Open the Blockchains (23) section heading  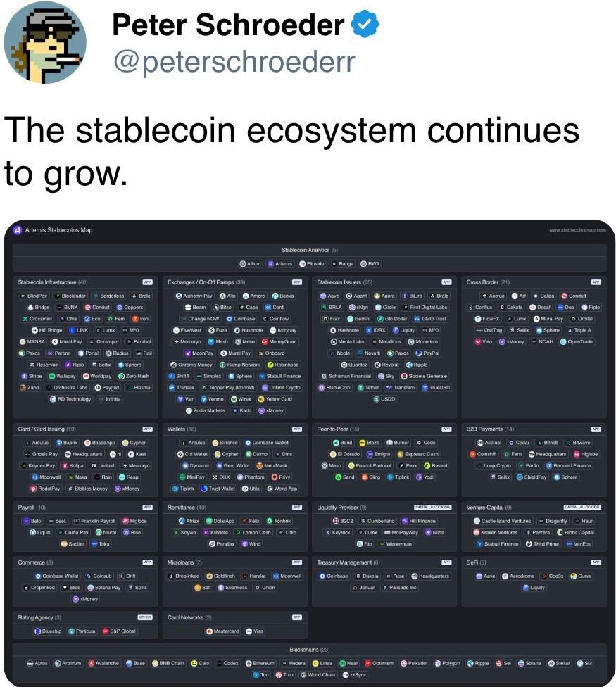310,650
